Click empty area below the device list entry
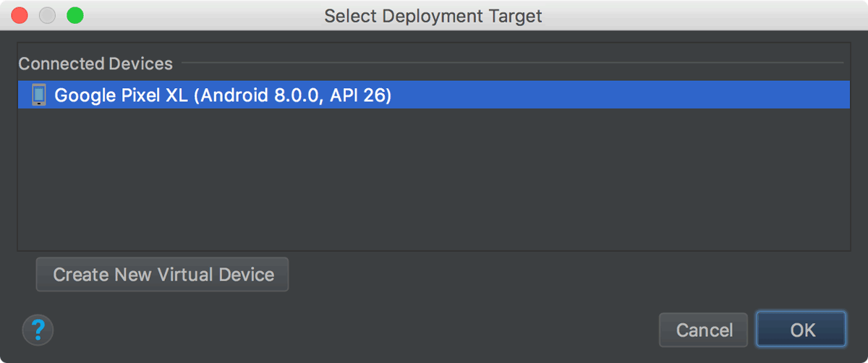The image size is (868, 363). [434, 179]
